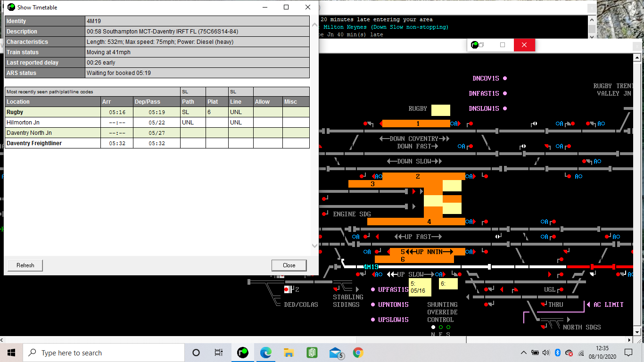Click Windows Start button
This screenshot has width=644, height=362.
[11, 353]
